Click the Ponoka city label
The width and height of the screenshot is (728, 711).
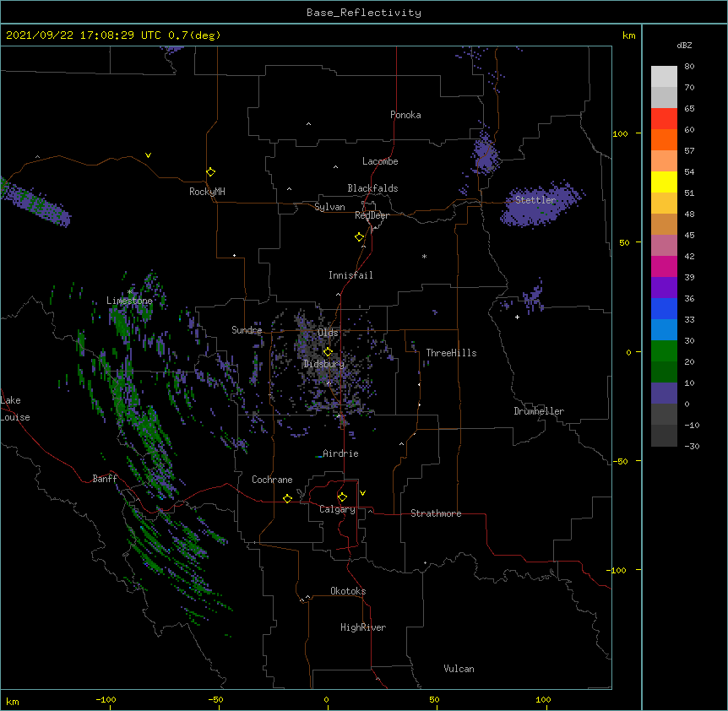pyautogui.click(x=405, y=115)
